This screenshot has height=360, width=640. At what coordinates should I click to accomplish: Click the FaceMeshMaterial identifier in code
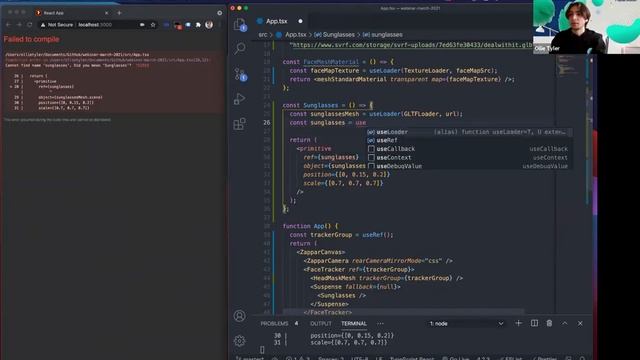(x=331, y=62)
